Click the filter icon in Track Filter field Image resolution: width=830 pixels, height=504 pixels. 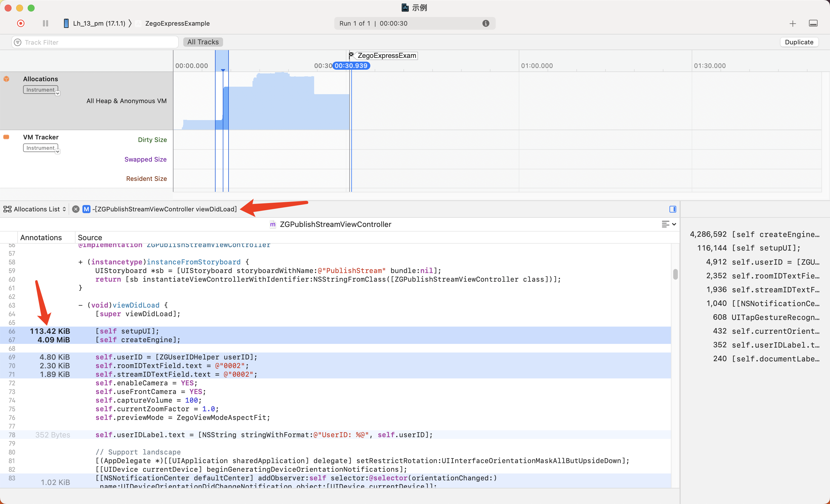coord(17,42)
